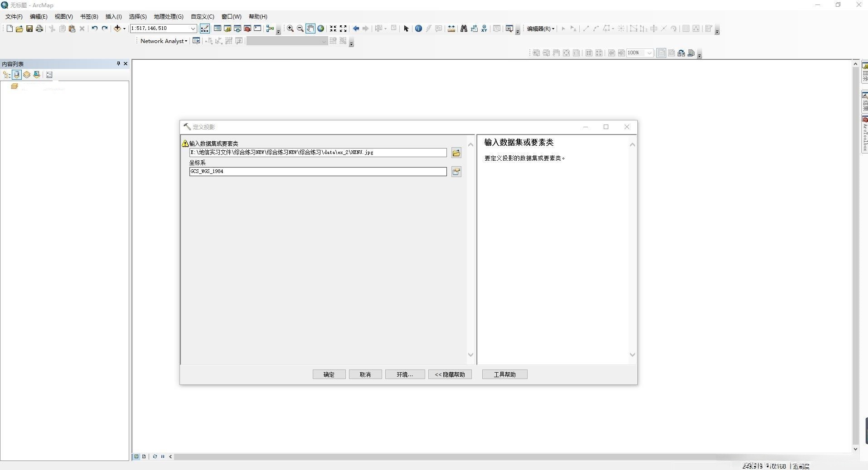The width and height of the screenshot is (868, 470).
Task: Open the 地理处理(G) menu
Action: 169,17
